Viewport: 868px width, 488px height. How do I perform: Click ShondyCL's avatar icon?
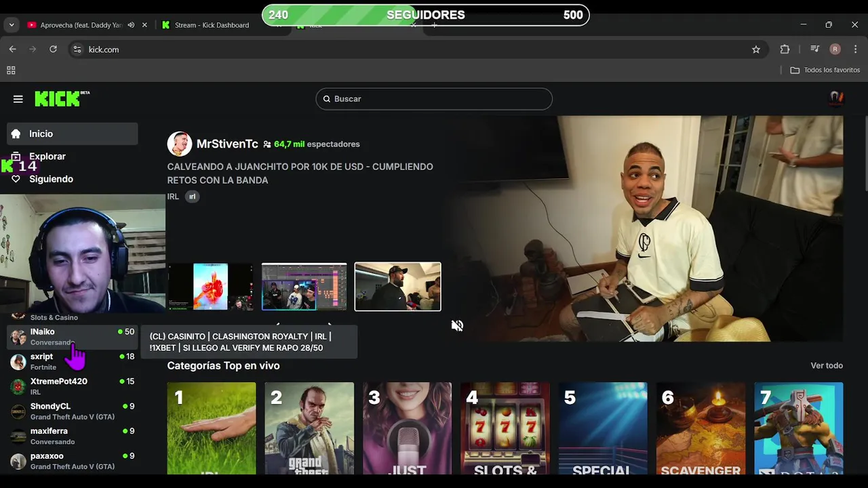point(18,411)
